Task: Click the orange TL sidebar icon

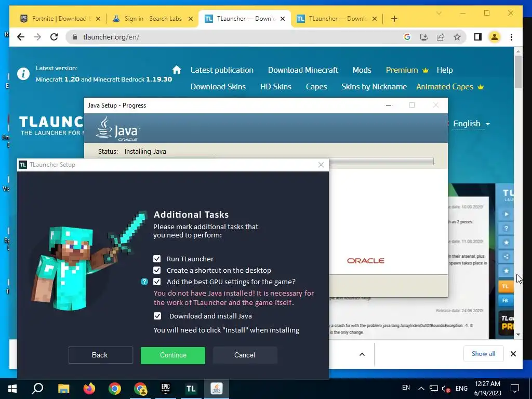Action: click(506, 286)
